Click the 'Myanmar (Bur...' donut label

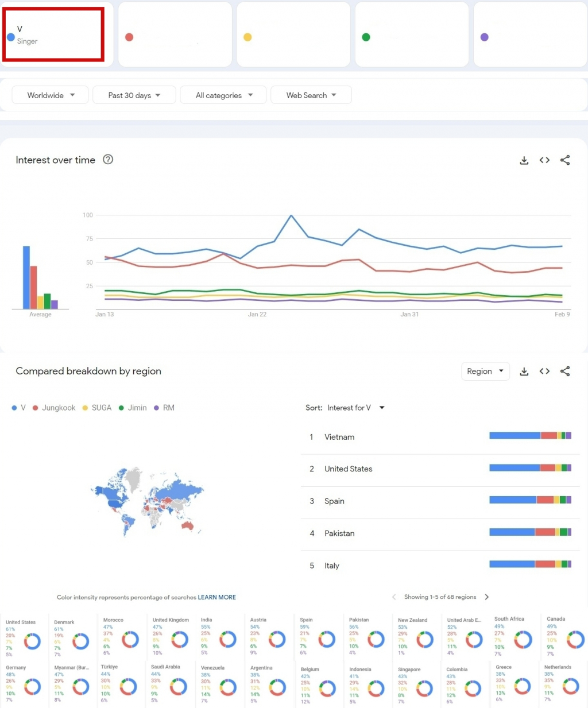(72, 668)
